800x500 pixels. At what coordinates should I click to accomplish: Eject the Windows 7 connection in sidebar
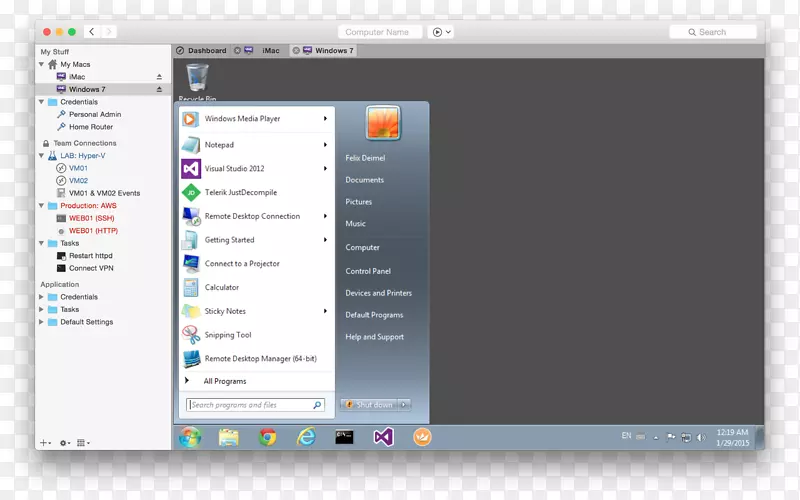pos(159,89)
